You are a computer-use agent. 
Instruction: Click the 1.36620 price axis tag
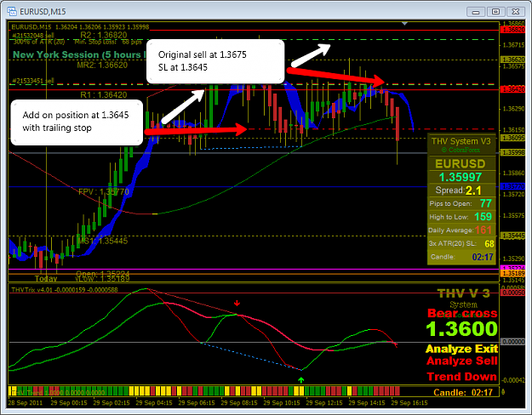[x=512, y=60]
